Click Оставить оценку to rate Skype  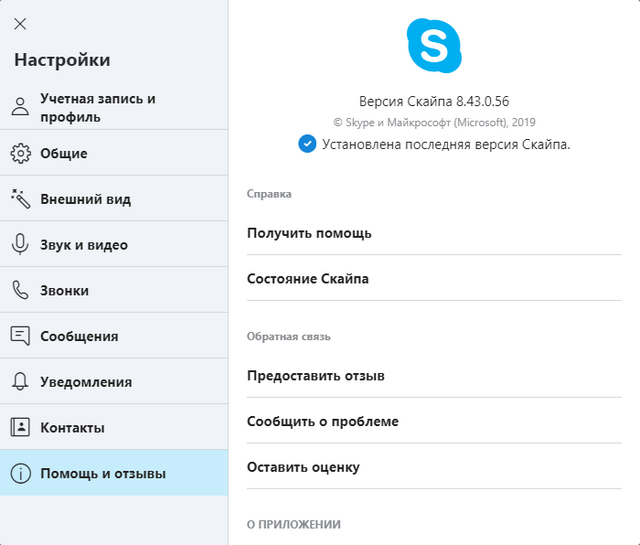point(303,467)
